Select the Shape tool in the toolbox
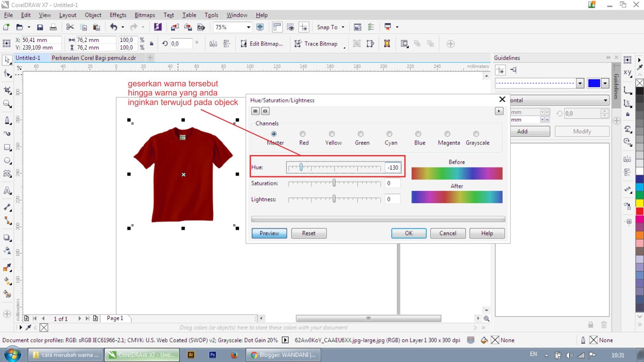The height and width of the screenshot is (362, 644). [x=7, y=74]
